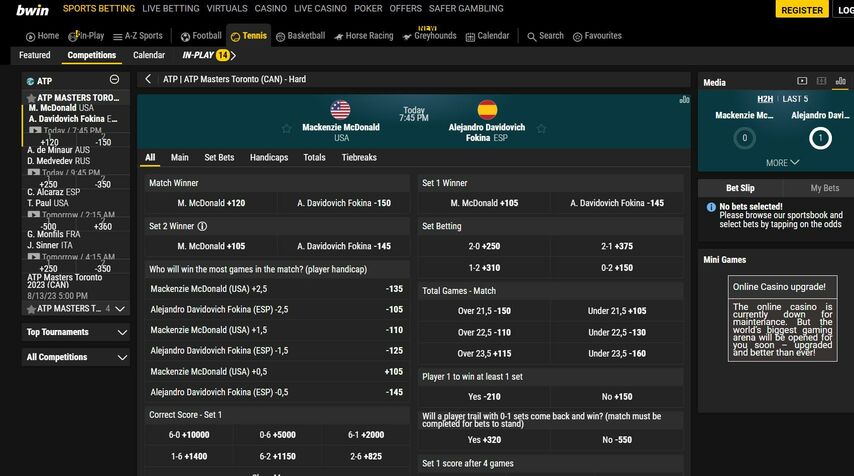Screen dimensions: 854x476
Task: Open OFFERS menu
Action: [405, 9]
